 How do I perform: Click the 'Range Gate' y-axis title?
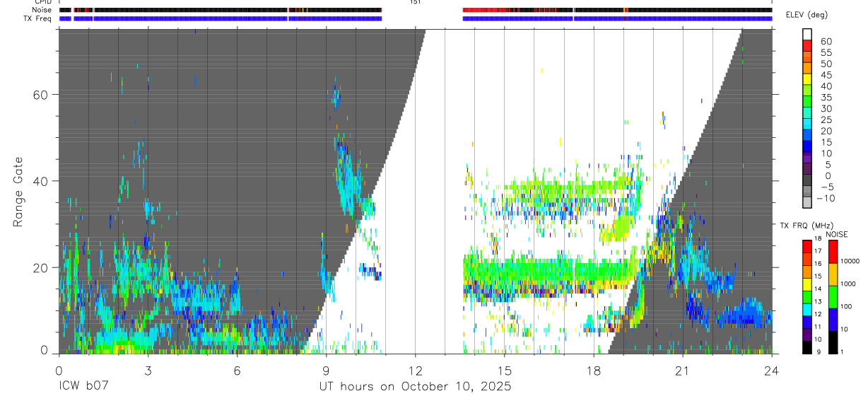click(17, 192)
